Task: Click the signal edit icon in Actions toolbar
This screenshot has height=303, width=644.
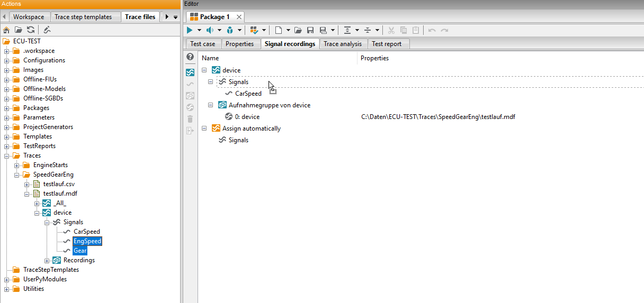Action: (47, 30)
